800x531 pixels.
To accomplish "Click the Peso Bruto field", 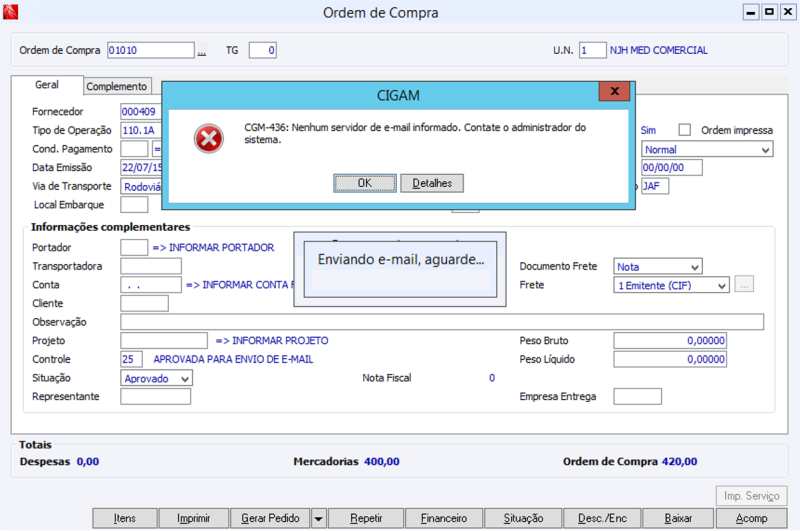I will pyautogui.click(x=670, y=340).
